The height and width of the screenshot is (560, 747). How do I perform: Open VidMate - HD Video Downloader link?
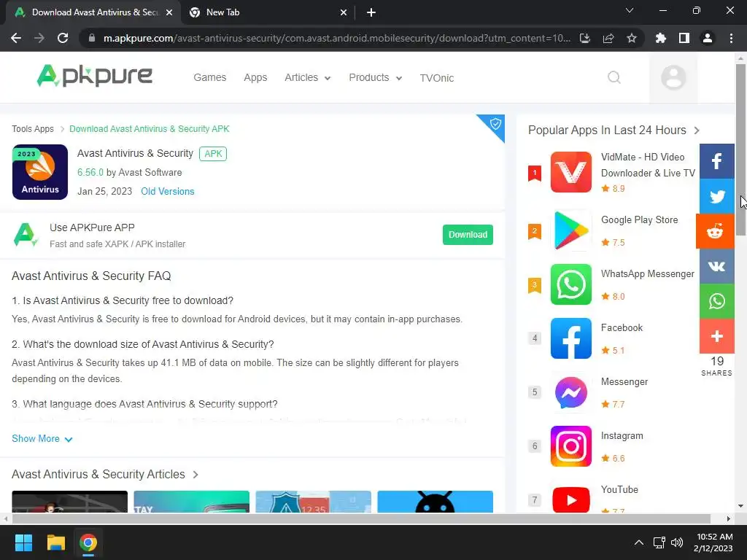648,165
